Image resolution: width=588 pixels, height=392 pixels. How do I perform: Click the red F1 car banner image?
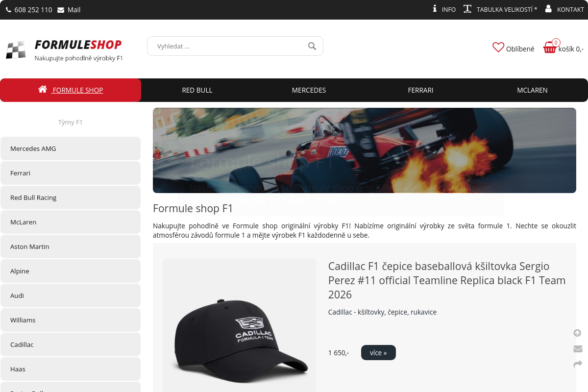365,150
